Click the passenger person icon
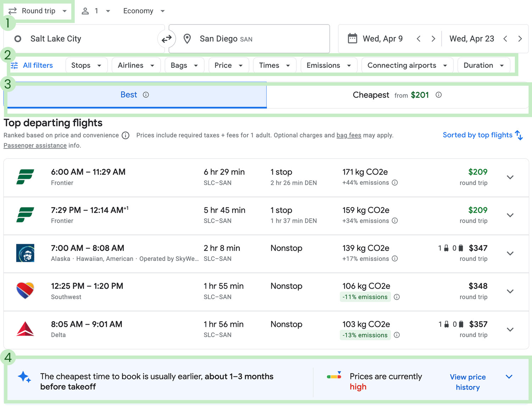532x407 pixels. click(85, 11)
